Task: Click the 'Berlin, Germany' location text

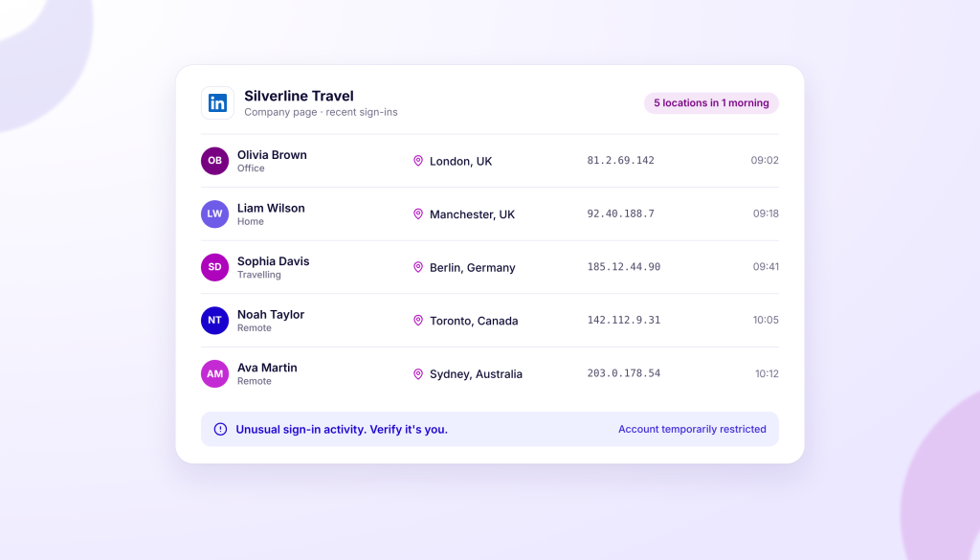Action: pyautogui.click(x=473, y=267)
